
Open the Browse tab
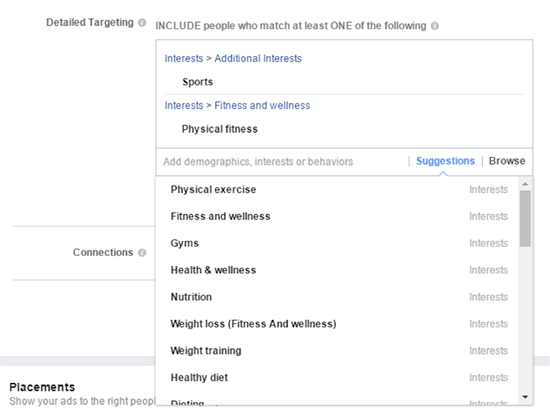(507, 161)
